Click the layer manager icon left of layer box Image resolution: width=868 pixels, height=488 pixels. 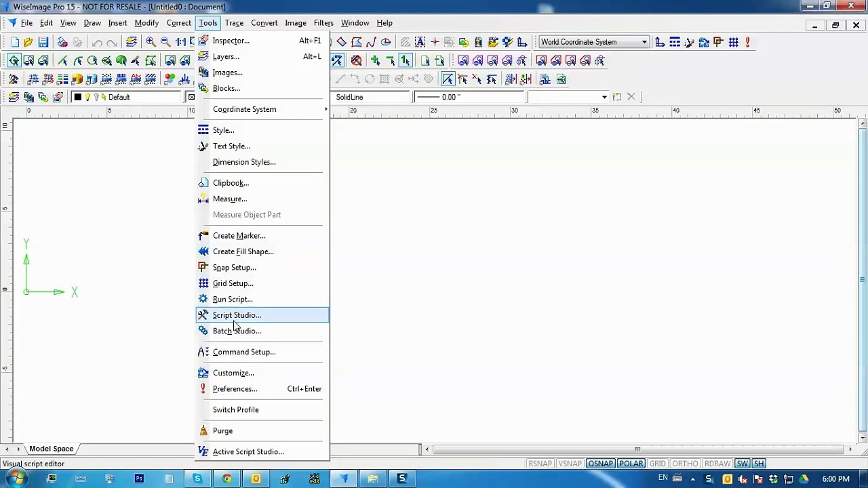coord(14,97)
